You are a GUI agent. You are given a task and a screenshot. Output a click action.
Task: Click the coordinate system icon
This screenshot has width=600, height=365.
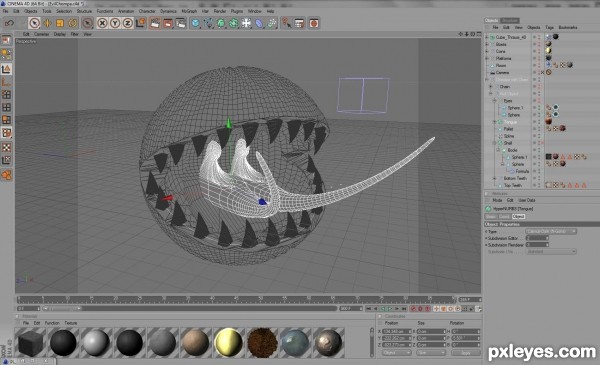(140, 23)
